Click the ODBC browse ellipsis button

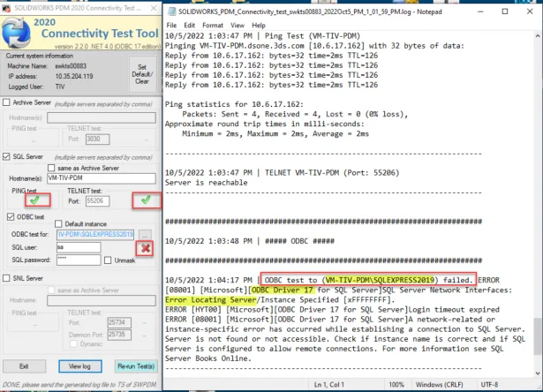point(146,234)
